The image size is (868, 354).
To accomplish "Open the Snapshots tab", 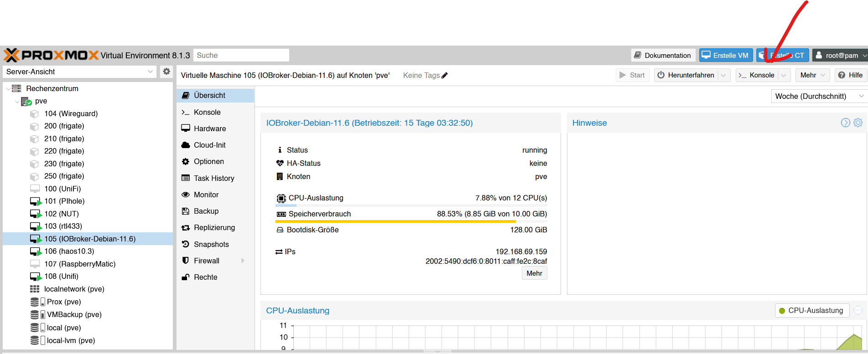I will tap(211, 245).
